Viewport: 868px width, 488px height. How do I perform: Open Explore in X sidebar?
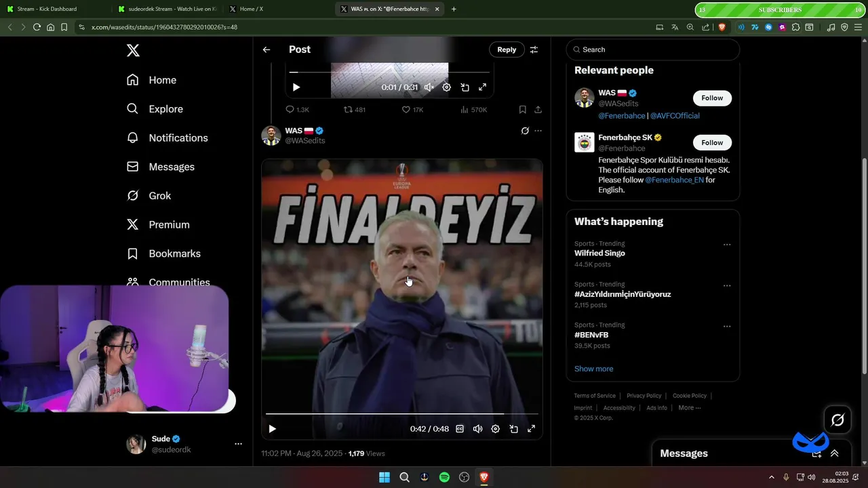pyautogui.click(x=155, y=109)
